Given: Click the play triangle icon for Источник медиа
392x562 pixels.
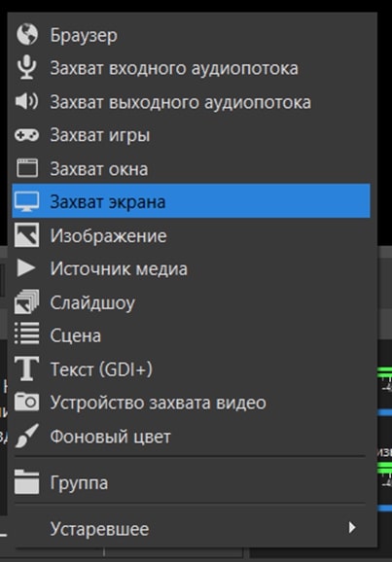Looking at the screenshot, I should [26, 268].
